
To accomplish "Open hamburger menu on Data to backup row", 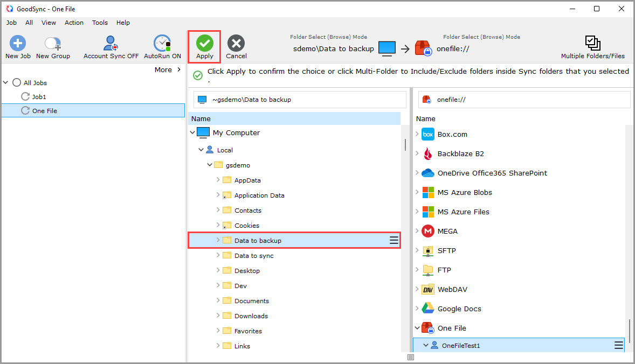I will [394, 240].
